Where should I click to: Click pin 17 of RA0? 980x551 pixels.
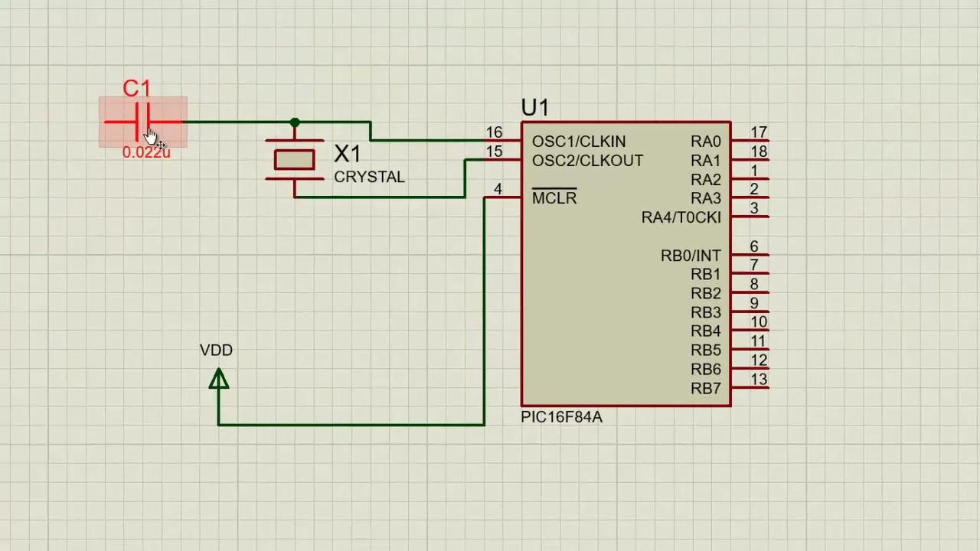[x=750, y=140]
